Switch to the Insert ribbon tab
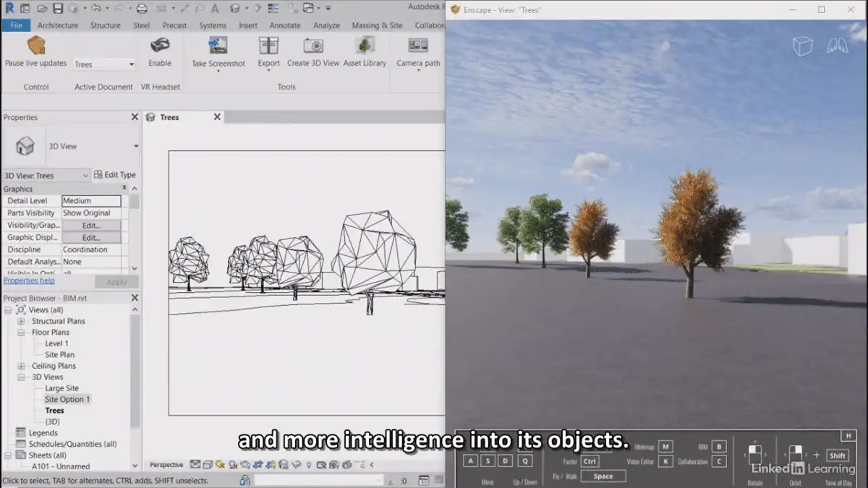 click(248, 25)
